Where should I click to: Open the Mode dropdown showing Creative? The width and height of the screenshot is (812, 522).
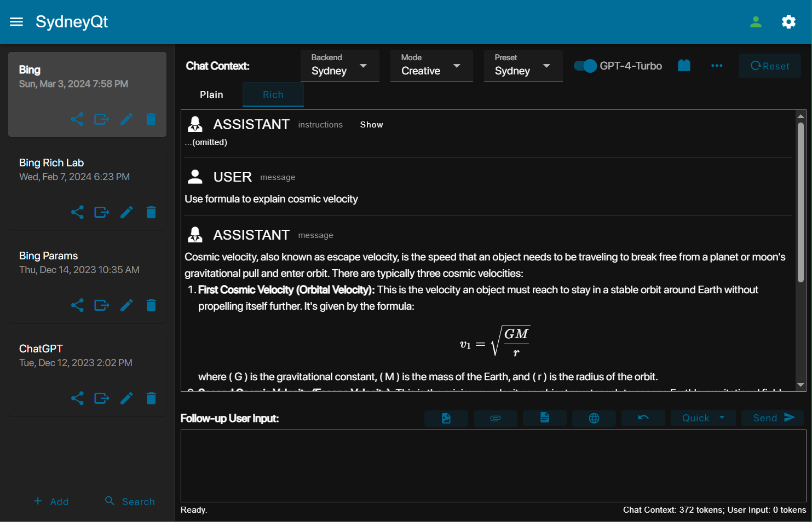pos(431,66)
